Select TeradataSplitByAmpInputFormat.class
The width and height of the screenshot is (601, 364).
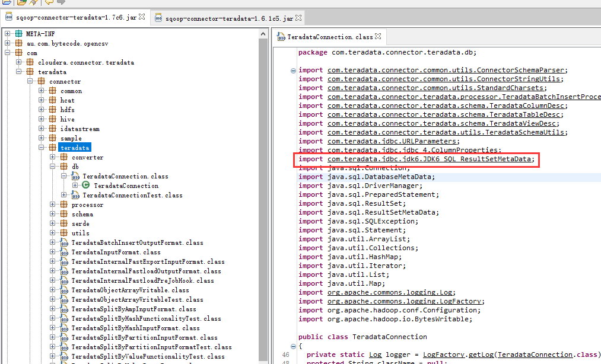pos(133,309)
